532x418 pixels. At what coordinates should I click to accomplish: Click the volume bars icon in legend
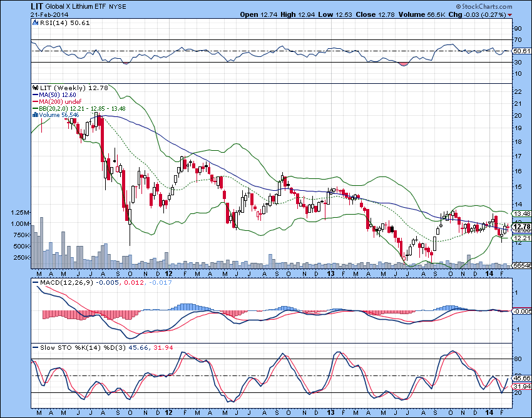(x=35, y=115)
